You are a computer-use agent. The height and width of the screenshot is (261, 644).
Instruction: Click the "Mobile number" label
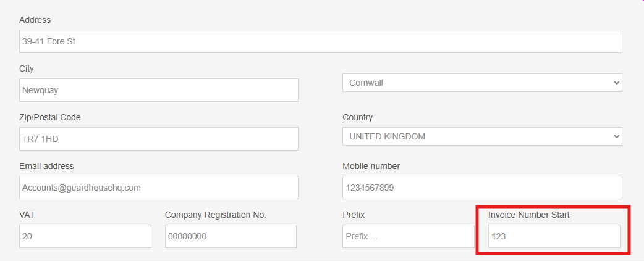371,166
